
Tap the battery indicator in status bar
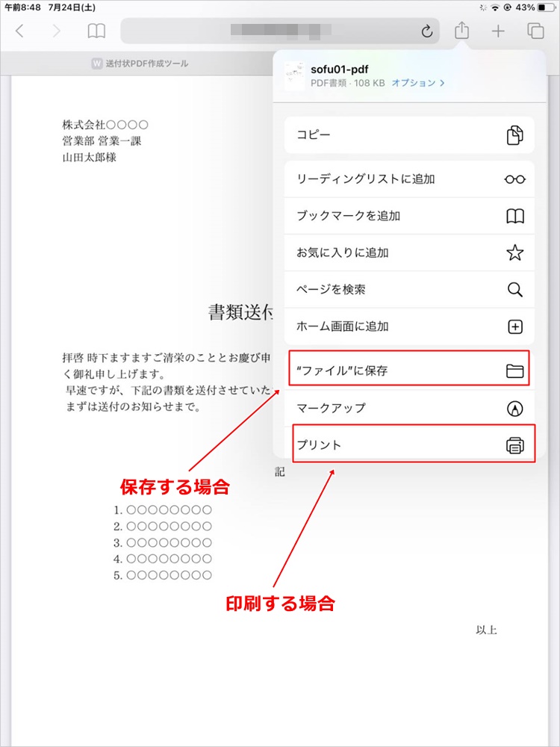pyautogui.click(x=547, y=7)
